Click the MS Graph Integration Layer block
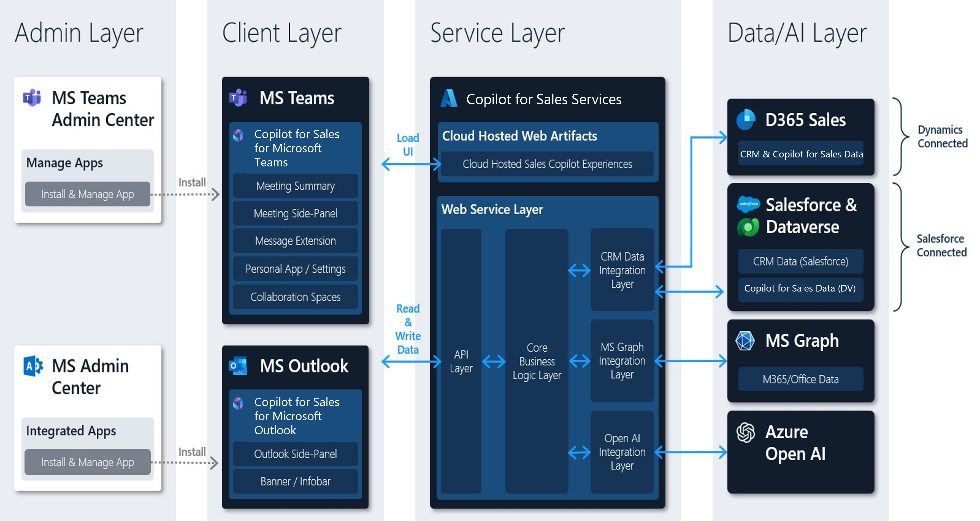This screenshot has width=980, height=521. click(x=622, y=361)
